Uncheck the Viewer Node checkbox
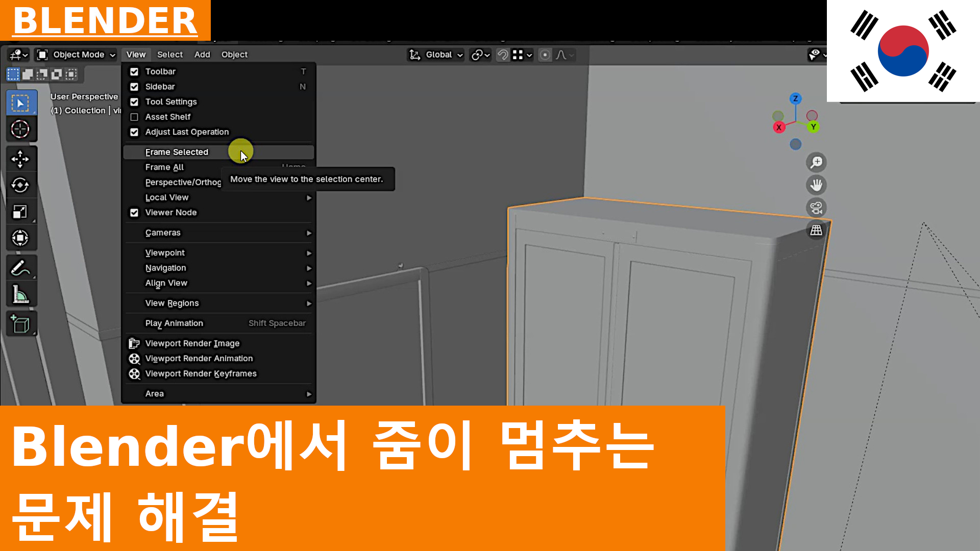Screen dimensions: 980x551 (134, 213)
